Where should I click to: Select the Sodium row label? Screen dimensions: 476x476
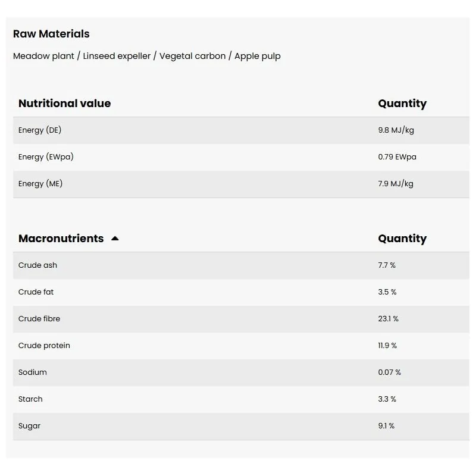tap(33, 372)
